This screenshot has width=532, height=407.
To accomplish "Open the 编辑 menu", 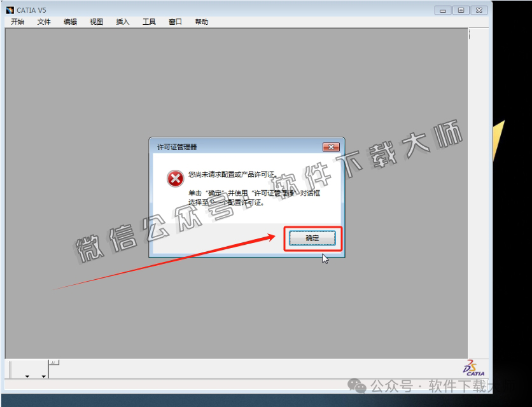I will point(69,21).
